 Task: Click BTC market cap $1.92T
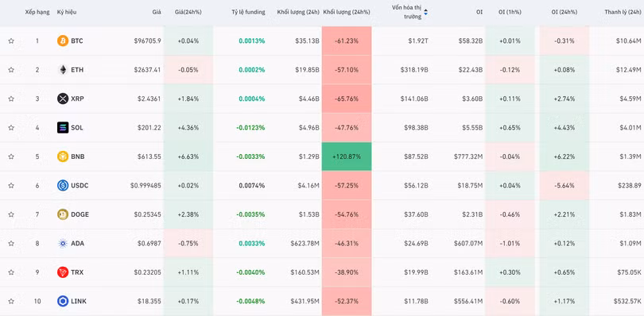tap(418, 41)
